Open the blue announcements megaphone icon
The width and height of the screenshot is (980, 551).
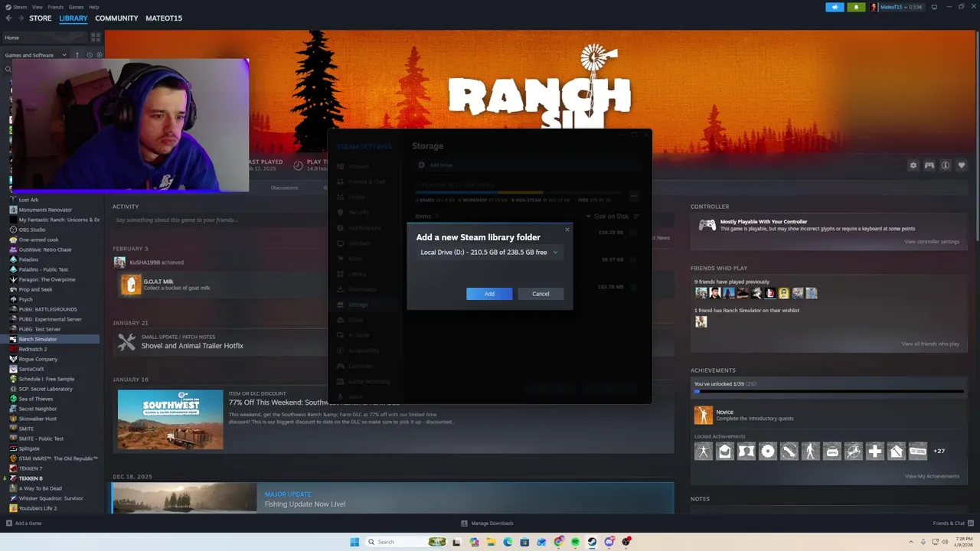coord(835,7)
